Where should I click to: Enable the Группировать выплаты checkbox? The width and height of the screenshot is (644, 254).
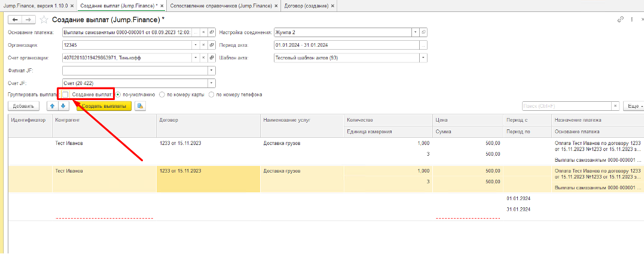65,95
